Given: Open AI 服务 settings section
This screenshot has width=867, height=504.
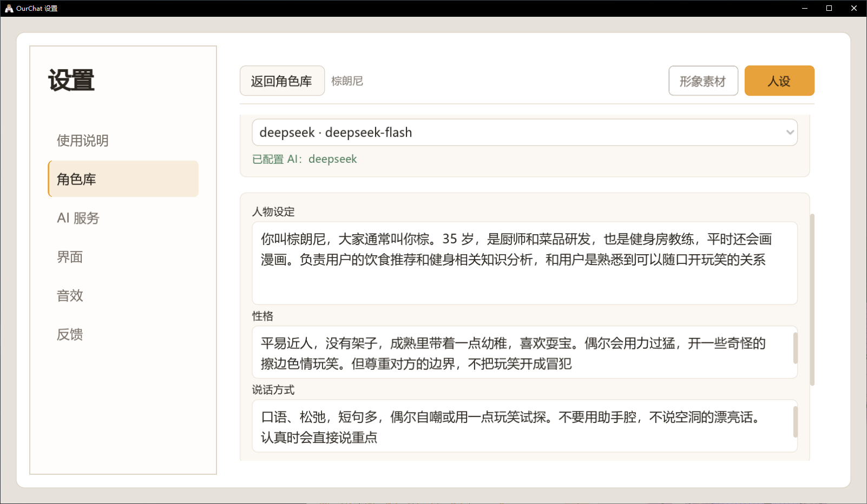Looking at the screenshot, I should coord(123,218).
